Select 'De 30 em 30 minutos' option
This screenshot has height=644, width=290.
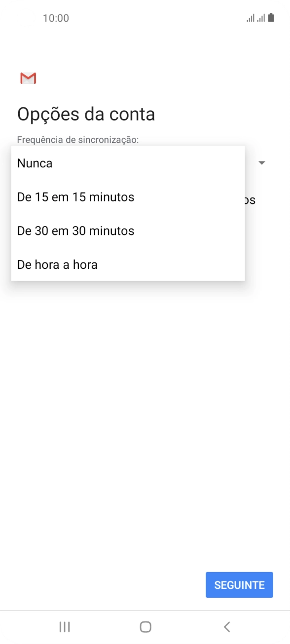75,230
